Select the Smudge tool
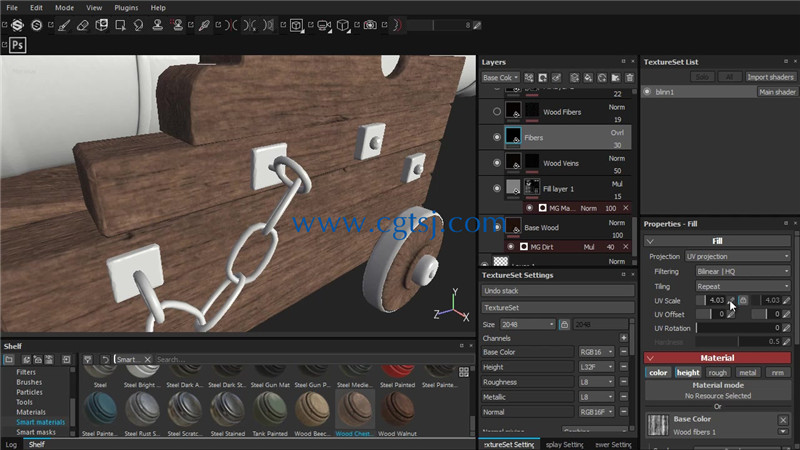Screen dimensions: 800x450 138,25
